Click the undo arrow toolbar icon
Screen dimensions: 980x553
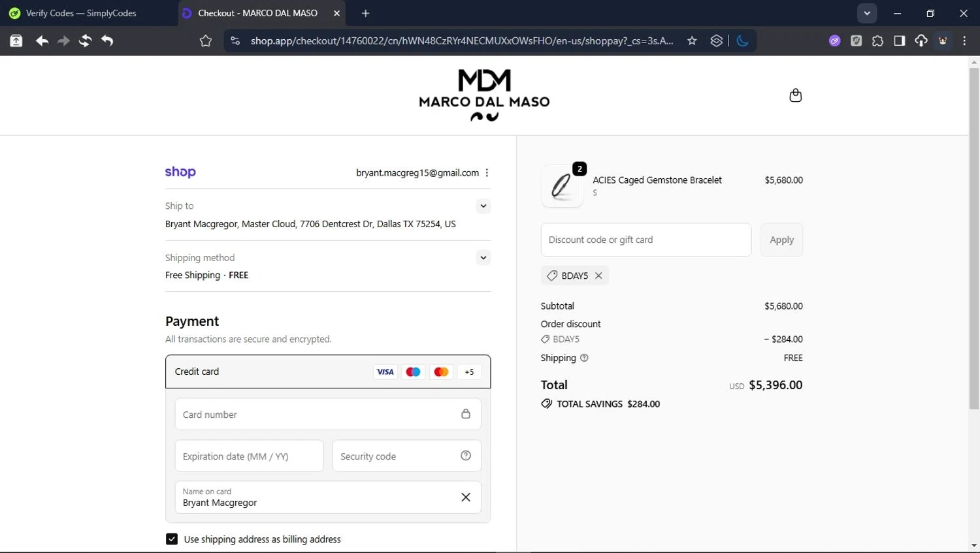pos(107,41)
